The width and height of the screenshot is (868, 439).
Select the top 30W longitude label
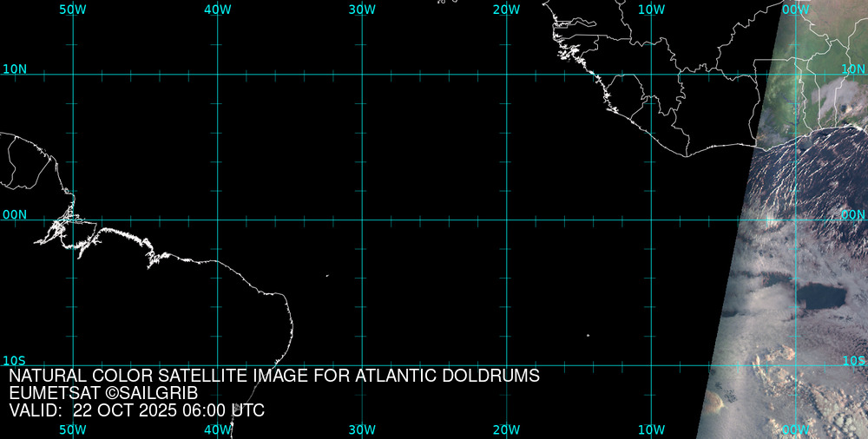tap(362, 10)
